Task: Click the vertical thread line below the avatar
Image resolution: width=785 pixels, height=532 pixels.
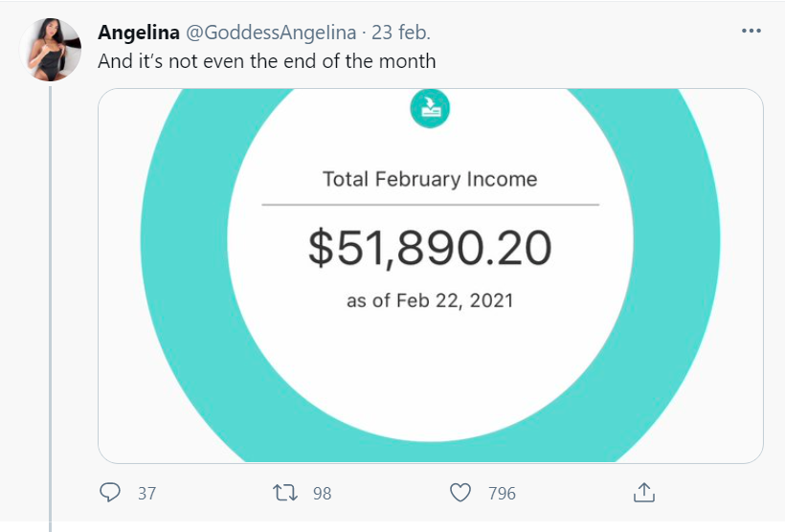Action: 51,287
